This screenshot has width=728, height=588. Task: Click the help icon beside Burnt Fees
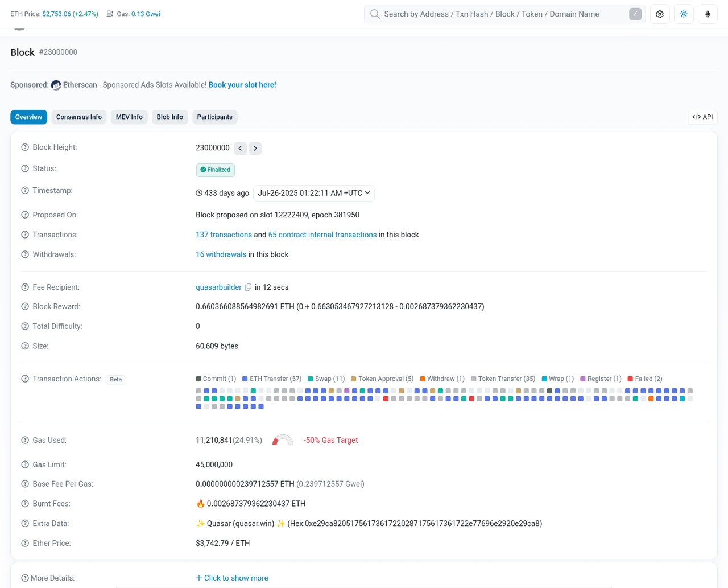[25, 504]
